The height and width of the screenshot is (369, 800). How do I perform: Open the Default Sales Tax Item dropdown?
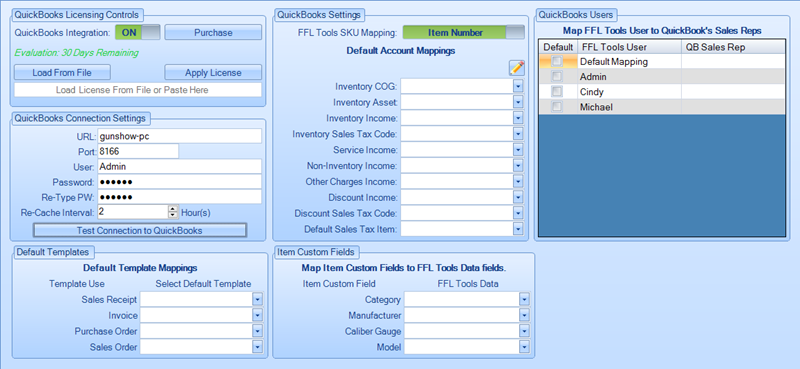(518, 229)
